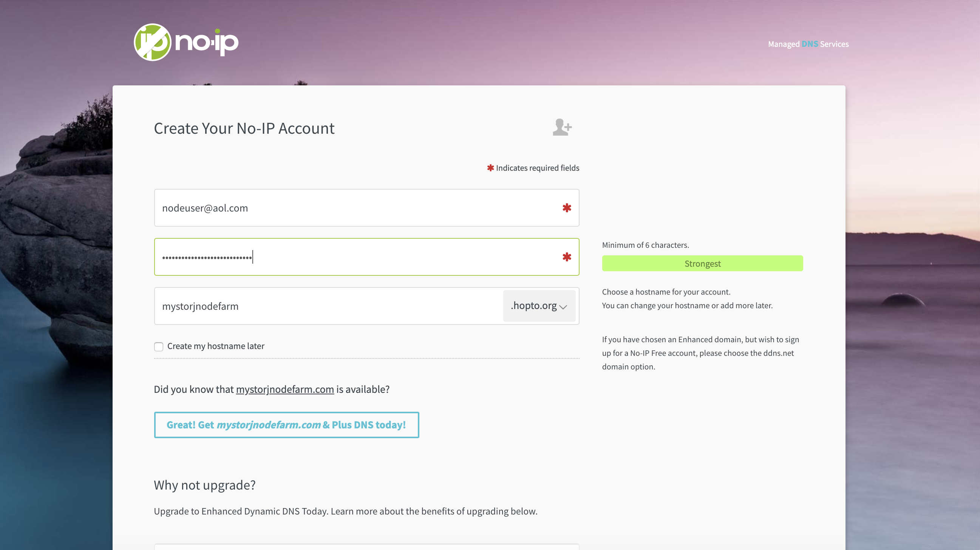Click the Create Your No-IP Account heading
The height and width of the screenshot is (550, 980).
pos(244,128)
